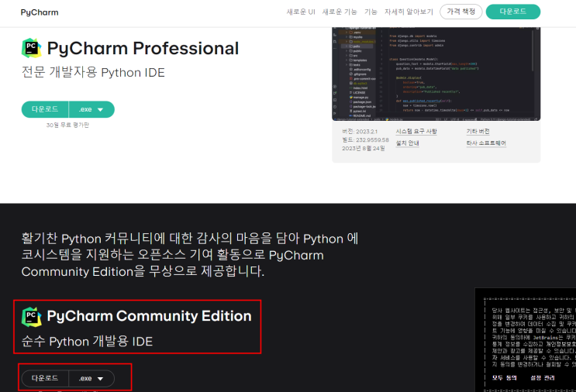Click the PyCharm Community Edition logo icon

click(x=32, y=317)
